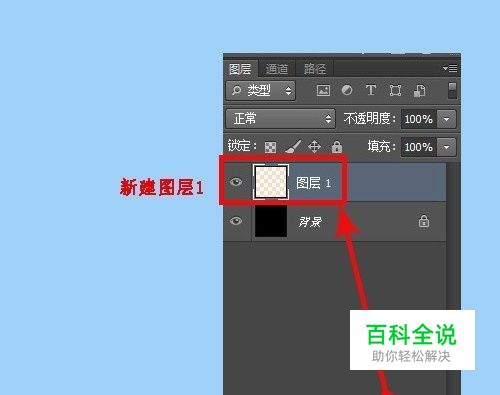Switch to the 路径 tab
The height and width of the screenshot is (395, 500).
coord(315,69)
